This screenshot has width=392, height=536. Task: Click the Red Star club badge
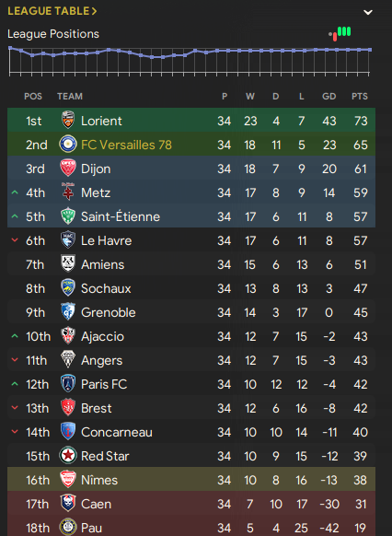68,455
